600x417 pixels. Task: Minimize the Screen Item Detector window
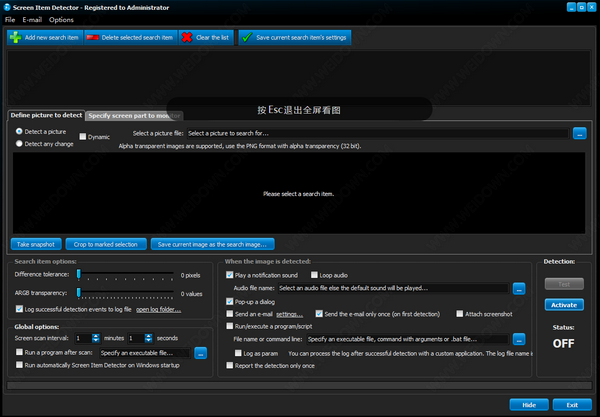tap(571, 7)
